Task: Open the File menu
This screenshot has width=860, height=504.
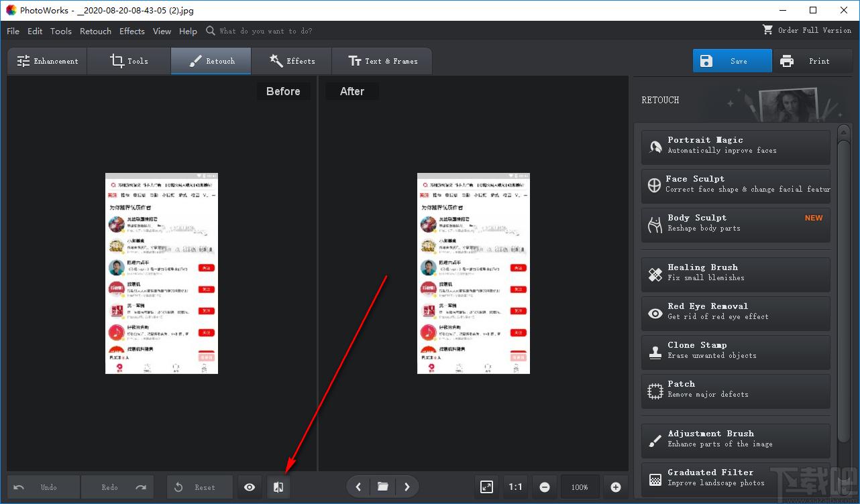Action: (x=13, y=31)
